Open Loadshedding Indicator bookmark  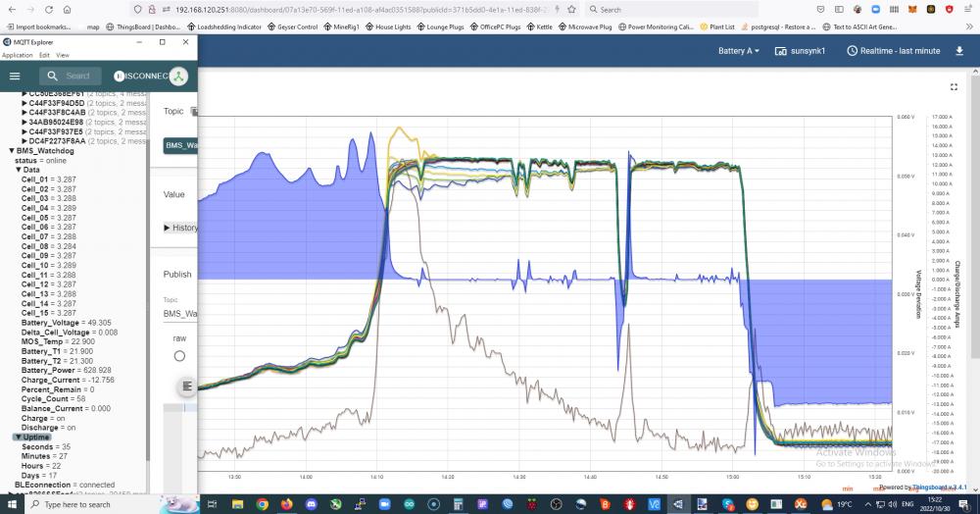coord(224,26)
